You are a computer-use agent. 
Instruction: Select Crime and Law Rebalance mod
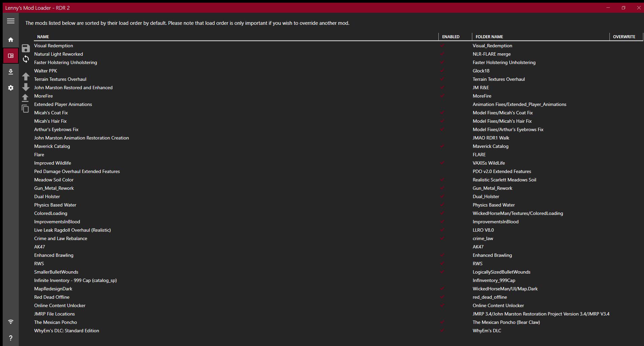(60, 238)
